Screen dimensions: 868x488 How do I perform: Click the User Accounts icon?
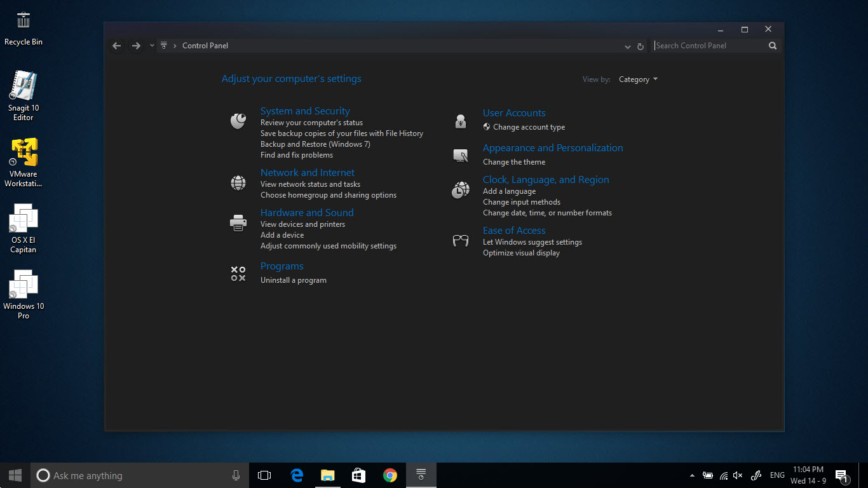tap(460, 120)
